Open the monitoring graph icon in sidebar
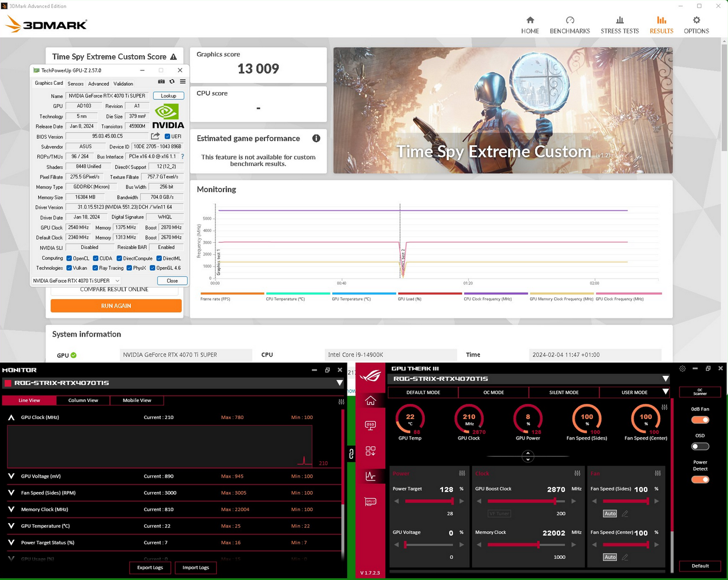 [x=370, y=476]
